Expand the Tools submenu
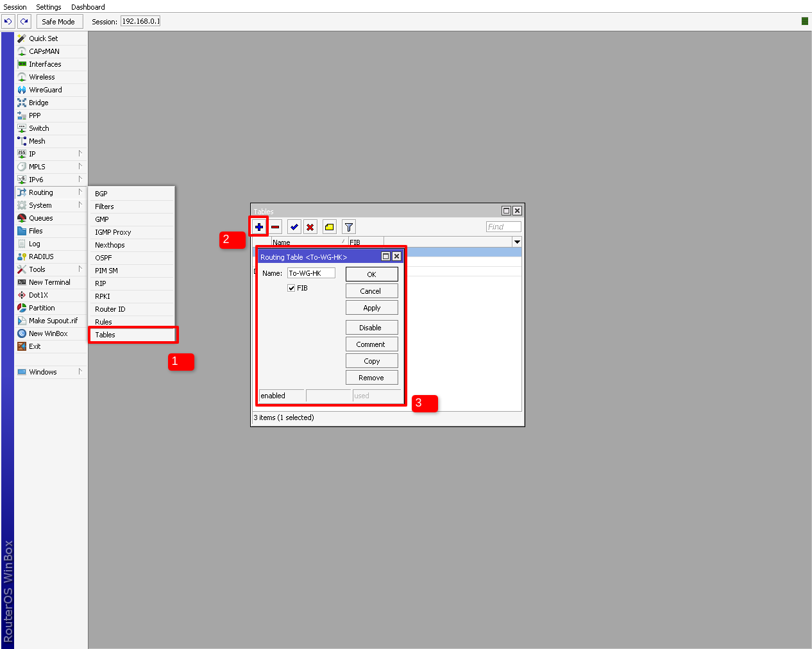 tap(50, 269)
